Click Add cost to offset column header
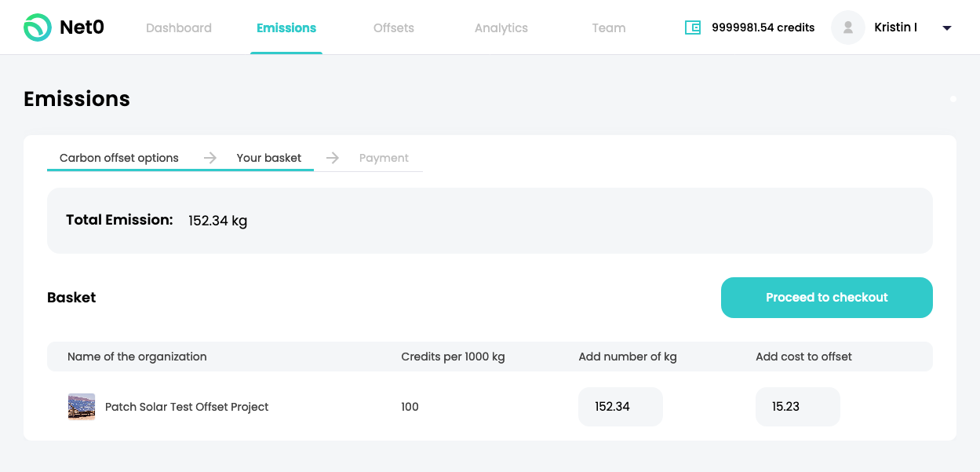980x472 pixels. [x=803, y=357]
